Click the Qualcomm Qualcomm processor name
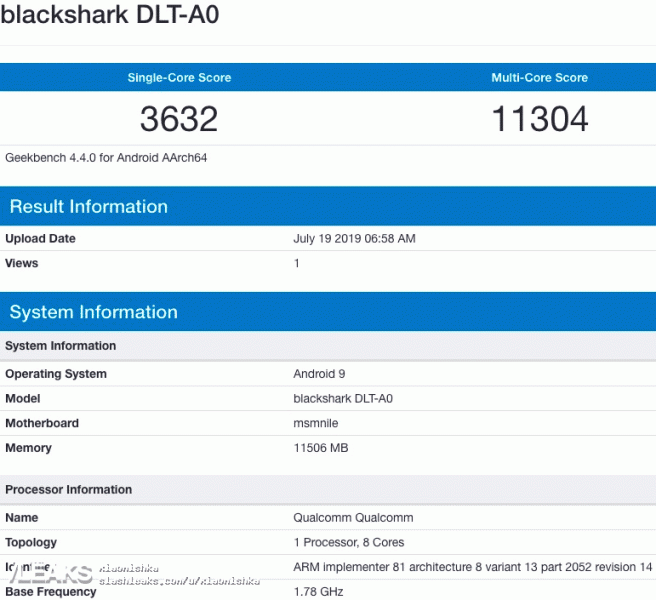The image size is (656, 600). click(x=353, y=518)
